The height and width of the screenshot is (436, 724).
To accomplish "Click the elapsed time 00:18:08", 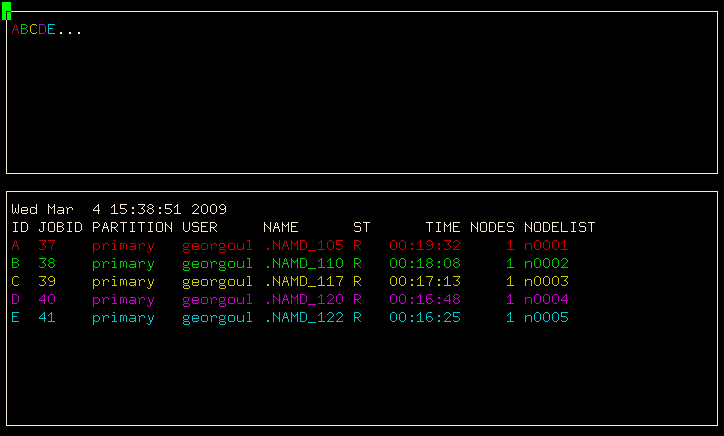I will (425, 264).
